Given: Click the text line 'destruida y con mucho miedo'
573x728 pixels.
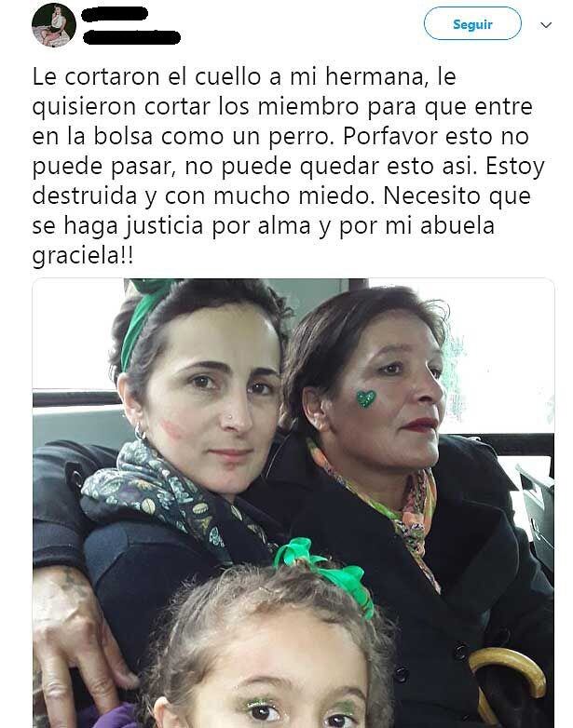Looking at the screenshot, I should (203, 195).
